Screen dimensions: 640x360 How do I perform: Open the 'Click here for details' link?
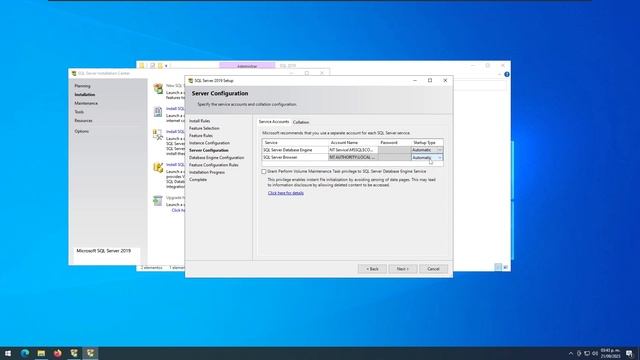click(x=286, y=193)
